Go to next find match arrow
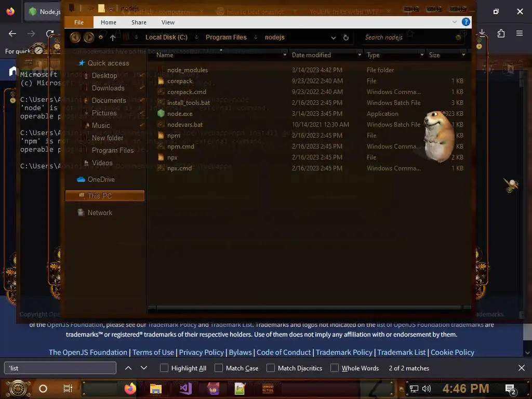The image size is (532, 399). click(144, 368)
